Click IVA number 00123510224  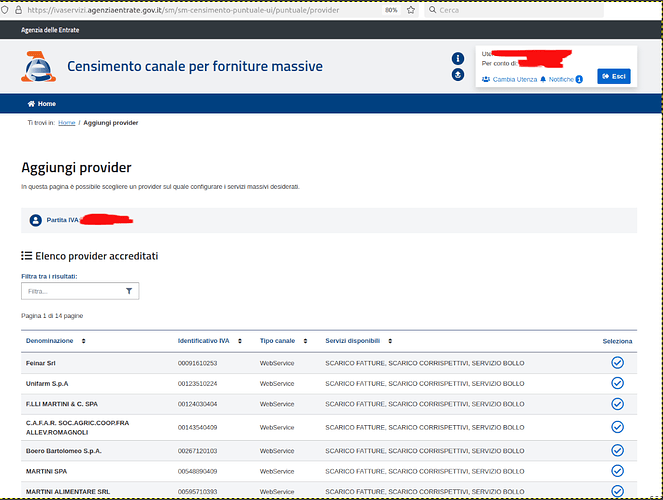pos(197,384)
